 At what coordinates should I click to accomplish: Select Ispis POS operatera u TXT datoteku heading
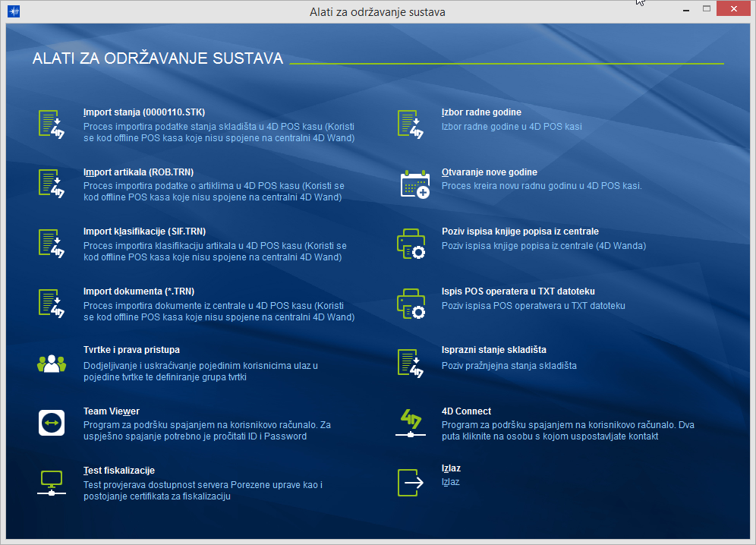click(518, 291)
